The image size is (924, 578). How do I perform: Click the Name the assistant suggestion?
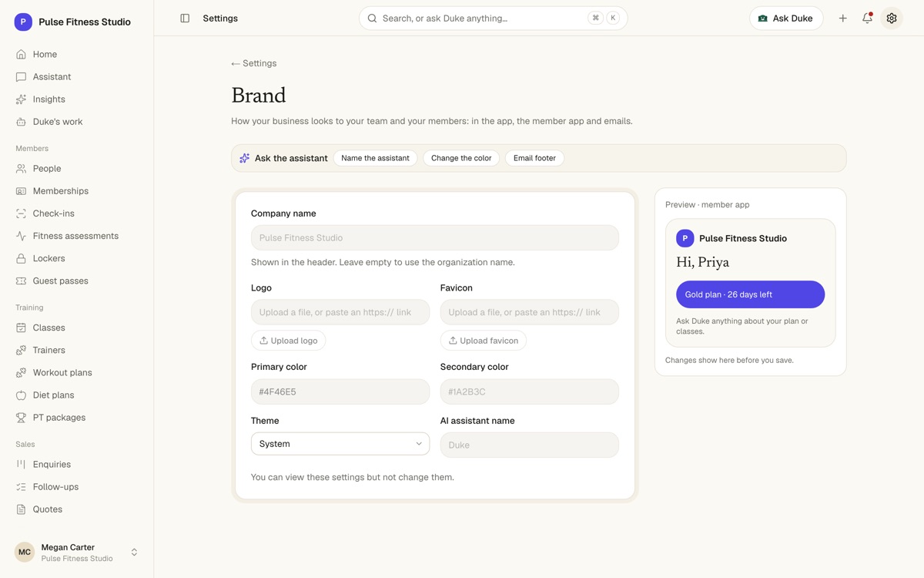tap(375, 158)
